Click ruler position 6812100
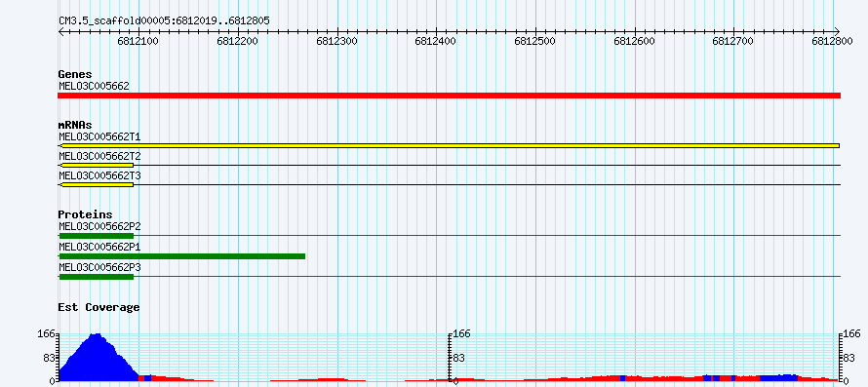 (x=138, y=41)
